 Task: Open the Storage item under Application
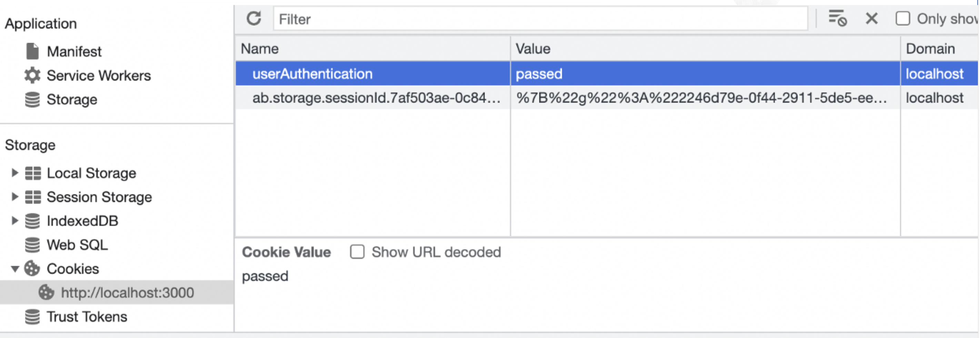tap(71, 100)
